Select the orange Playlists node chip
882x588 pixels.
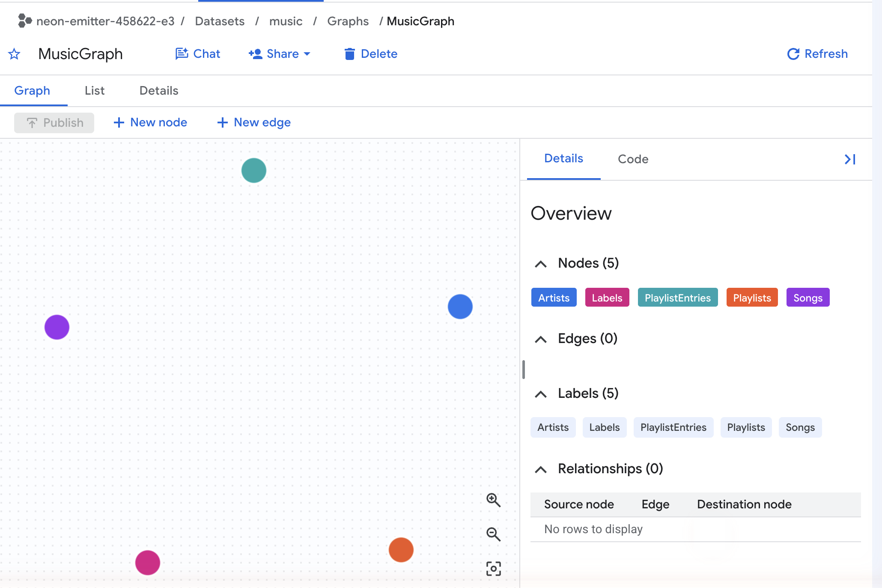click(752, 298)
